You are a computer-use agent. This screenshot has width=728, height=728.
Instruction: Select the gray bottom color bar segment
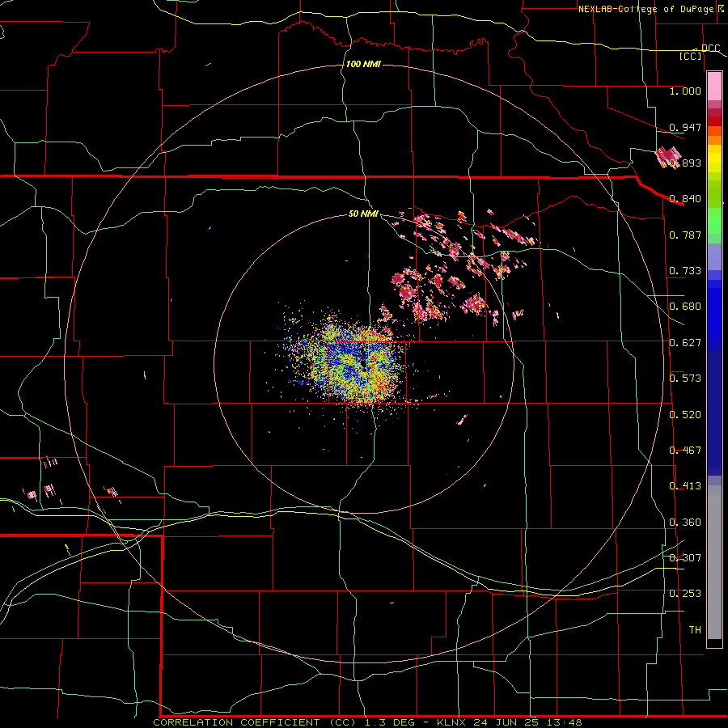click(714, 562)
